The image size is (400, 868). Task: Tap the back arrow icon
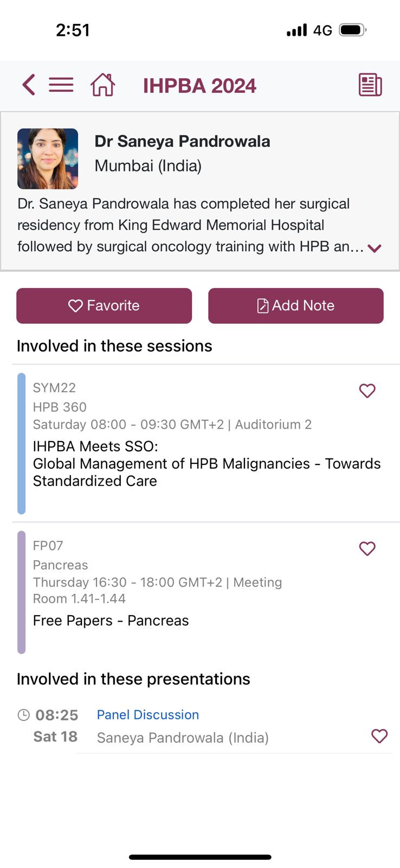pyautogui.click(x=29, y=85)
